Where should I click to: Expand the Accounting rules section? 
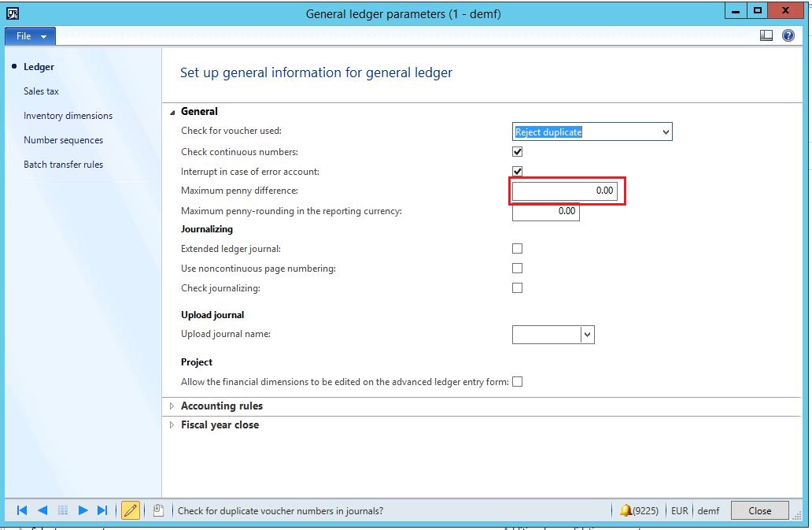click(x=221, y=406)
